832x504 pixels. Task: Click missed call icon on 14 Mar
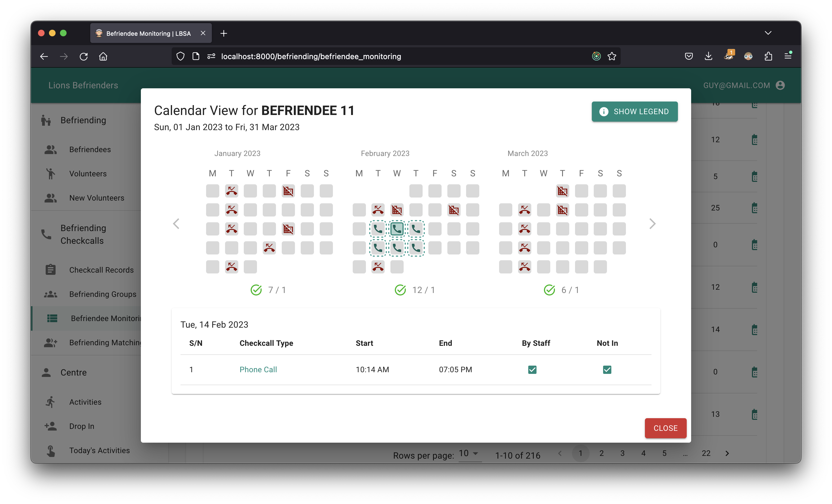click(524, 229)
